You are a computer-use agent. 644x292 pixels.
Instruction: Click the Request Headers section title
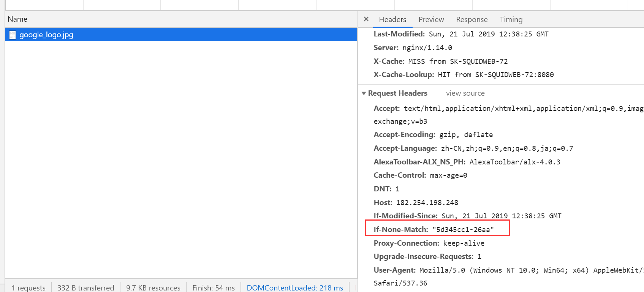pyautogui.click(x=397, y=93)
